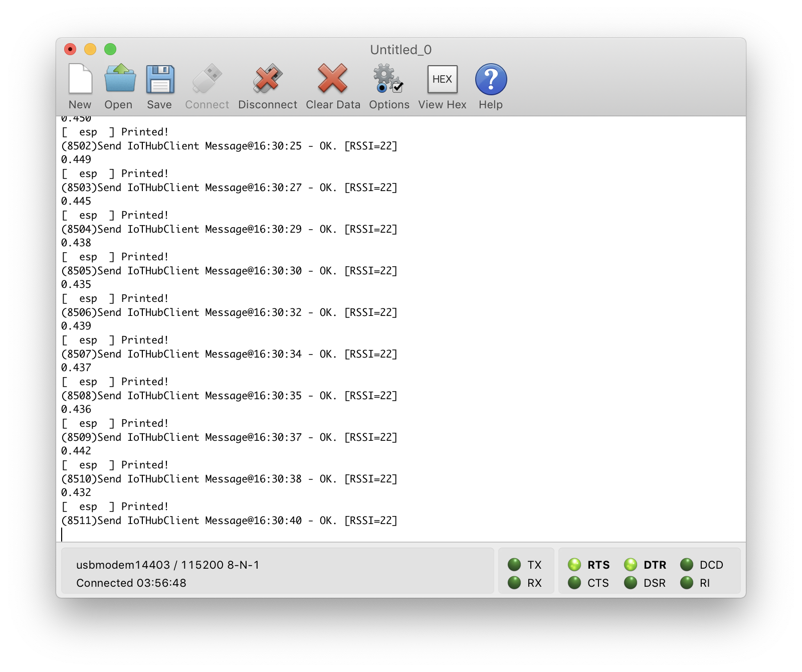802x672 pixels.
Task: Click the DSR status LED
Action: [631, 583]
